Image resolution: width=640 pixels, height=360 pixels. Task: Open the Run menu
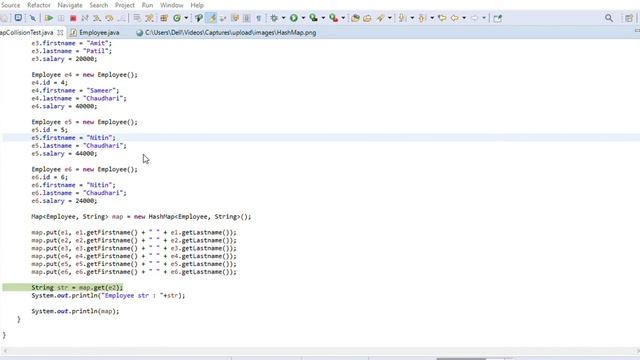tap(147, 5)
